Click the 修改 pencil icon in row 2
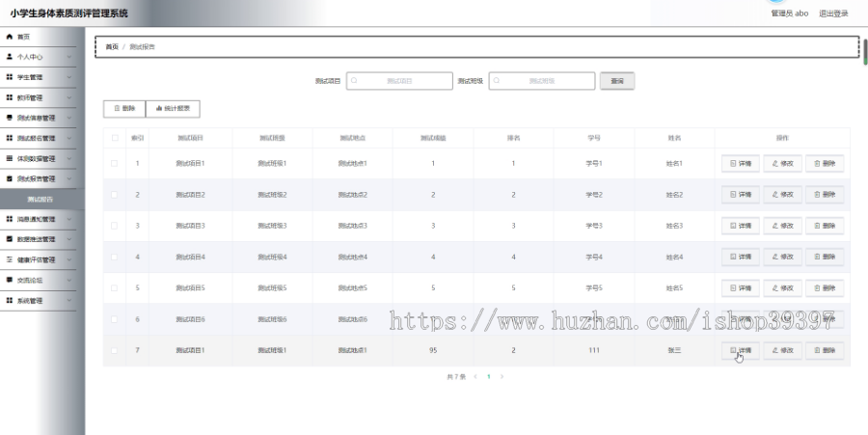868x435 pixels. point(775,194)
